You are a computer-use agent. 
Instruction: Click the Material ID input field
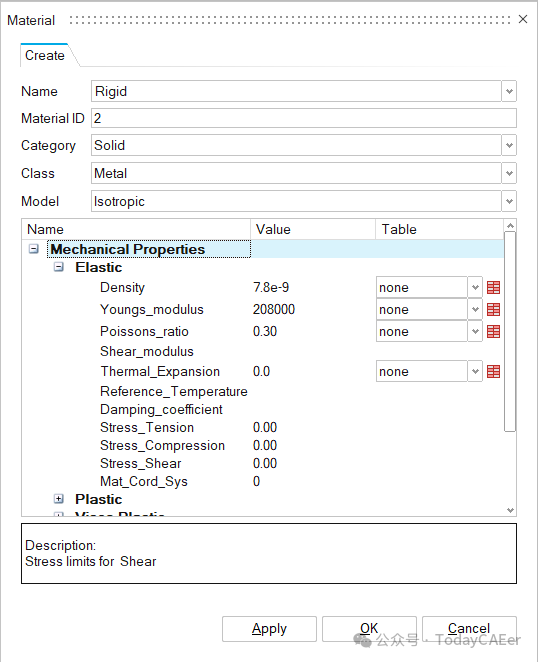[304, 118]
